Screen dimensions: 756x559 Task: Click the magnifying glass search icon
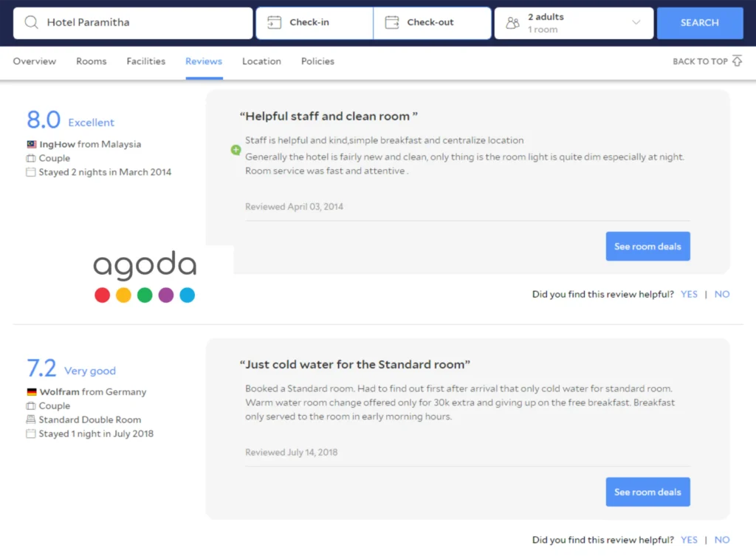pyautogui.click(x=31, y=22)
